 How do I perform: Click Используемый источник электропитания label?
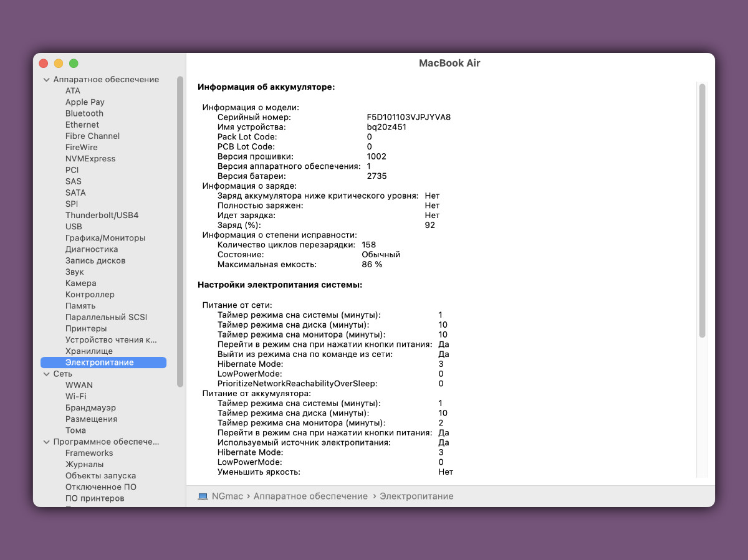tap(304, 442)
